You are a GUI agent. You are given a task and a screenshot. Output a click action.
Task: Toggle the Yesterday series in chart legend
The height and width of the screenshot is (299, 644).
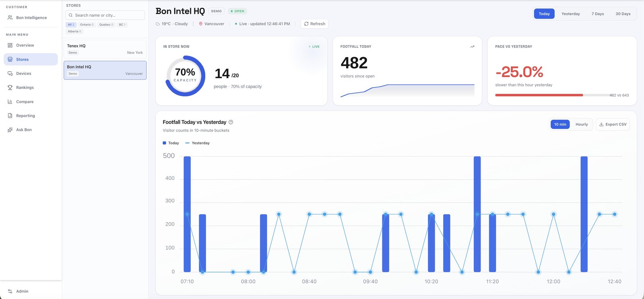[x=197, y=143]
